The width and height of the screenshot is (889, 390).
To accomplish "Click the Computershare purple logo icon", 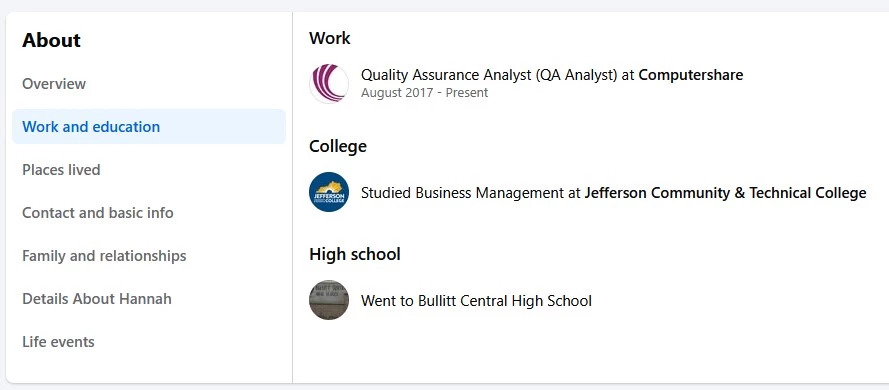I will pyautogui.click(x=329, y=83).
